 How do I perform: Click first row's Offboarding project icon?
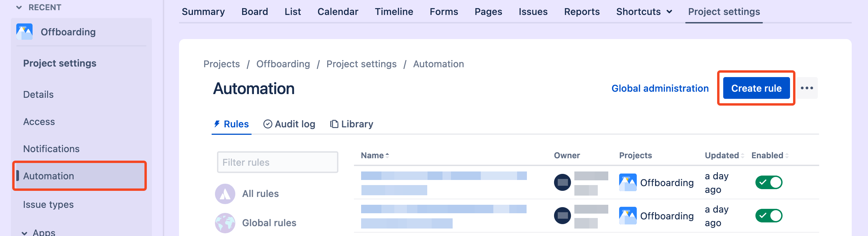pos(628,182)
